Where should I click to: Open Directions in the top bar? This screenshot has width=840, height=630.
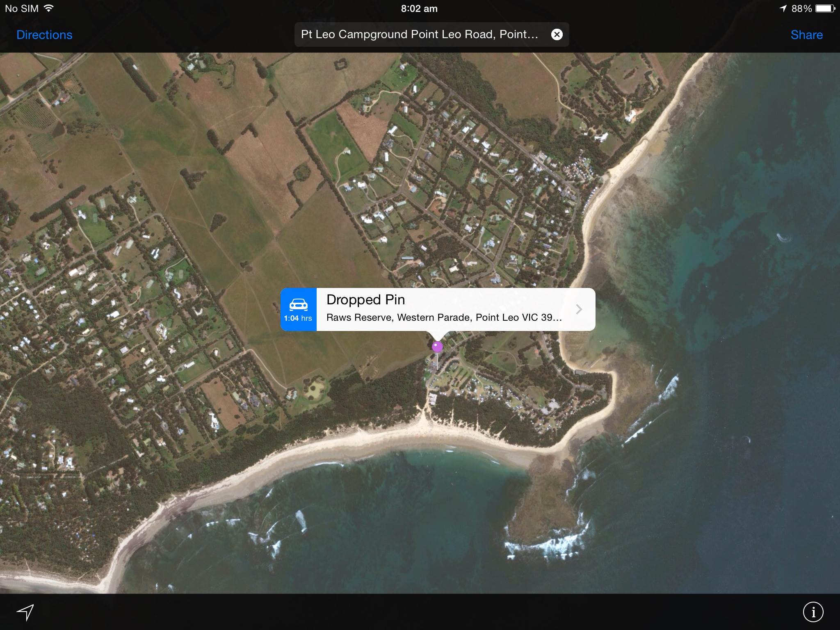[x=44, y=35]
